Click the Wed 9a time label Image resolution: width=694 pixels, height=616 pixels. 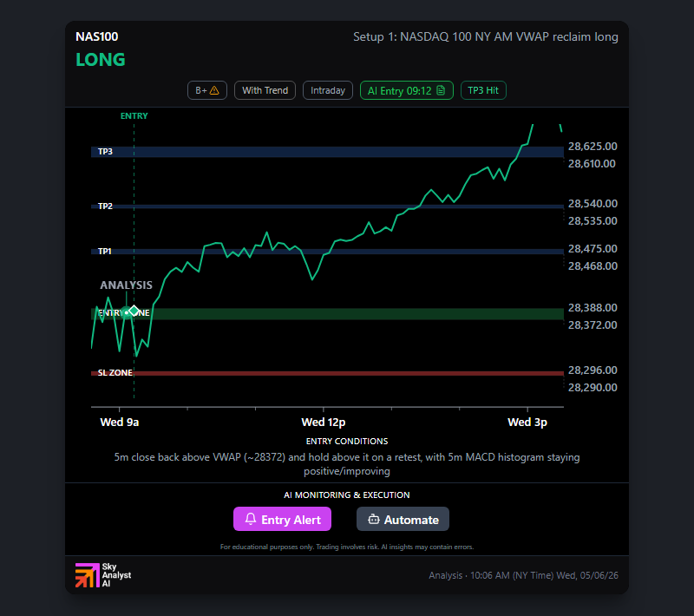(120, 423)
